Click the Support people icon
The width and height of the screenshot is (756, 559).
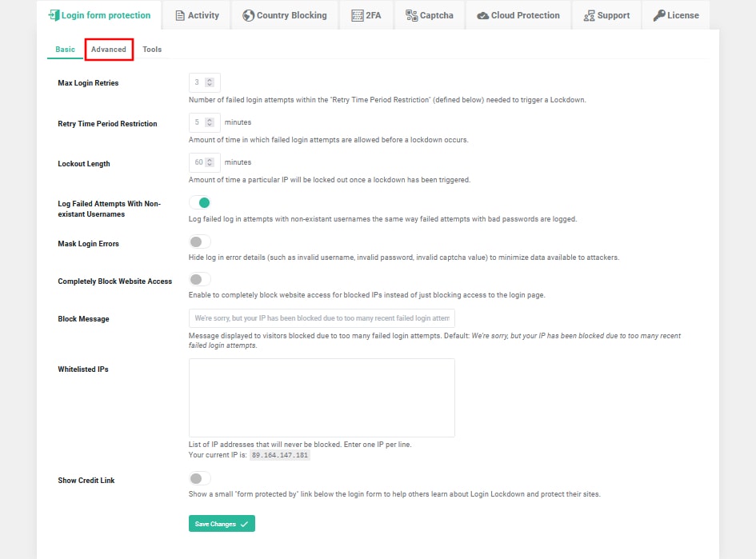click(x=589, y=16)
